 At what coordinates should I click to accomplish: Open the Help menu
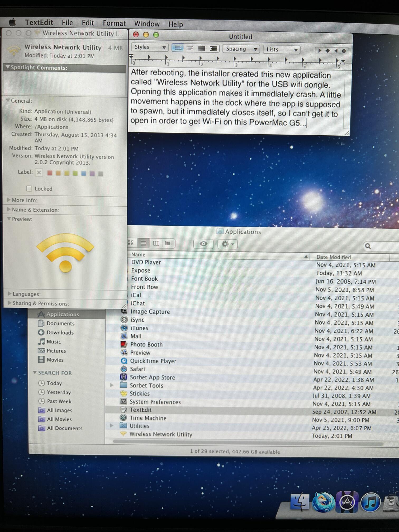tap(175, 24)
